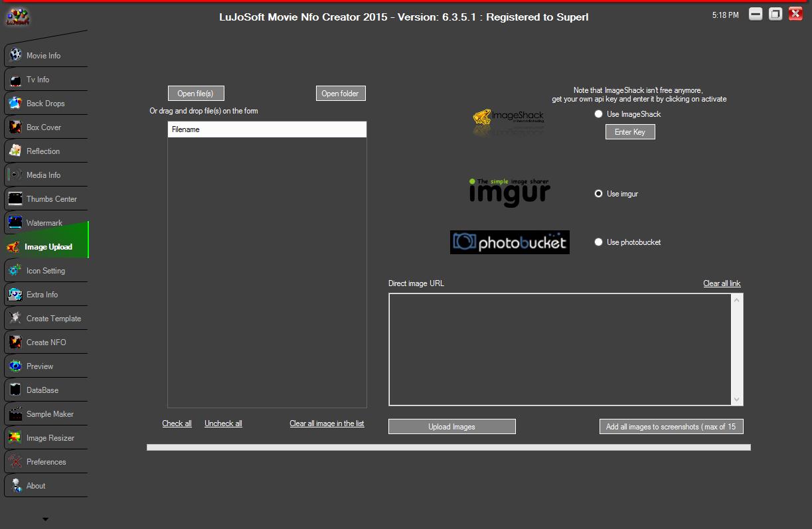Click the imgur logo image

tap(509, 192)
